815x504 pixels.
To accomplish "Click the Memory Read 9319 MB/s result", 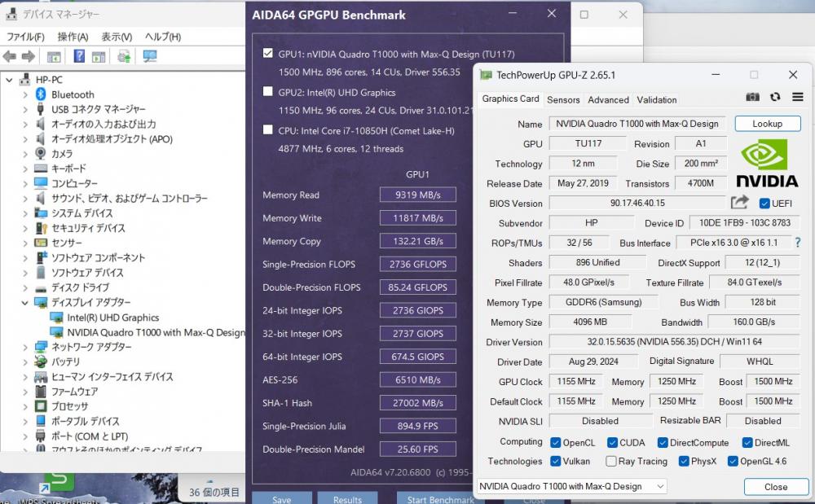I will point(418,195).
